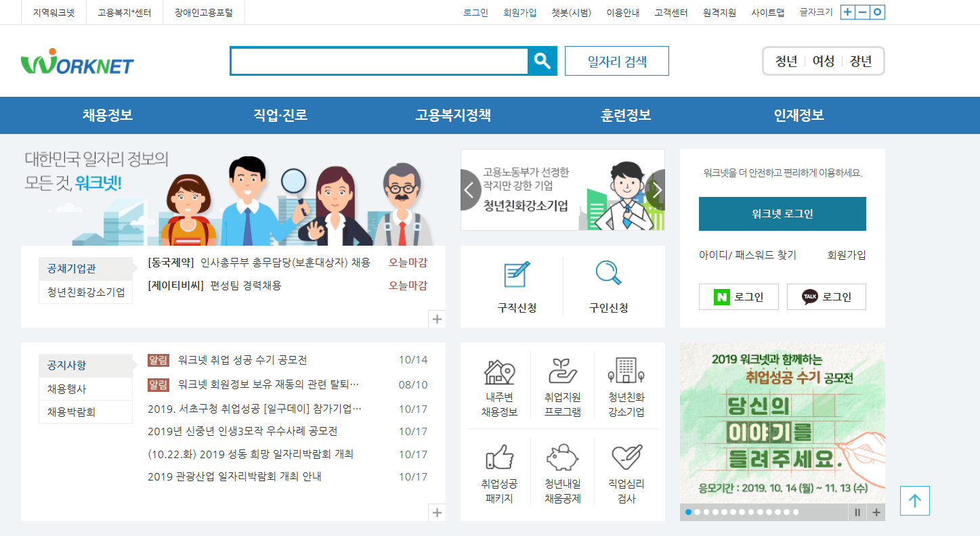This screenshot has height=536, width=980.
Task: Open 내주변 채용정보 house icon
Action: [499, 372]
